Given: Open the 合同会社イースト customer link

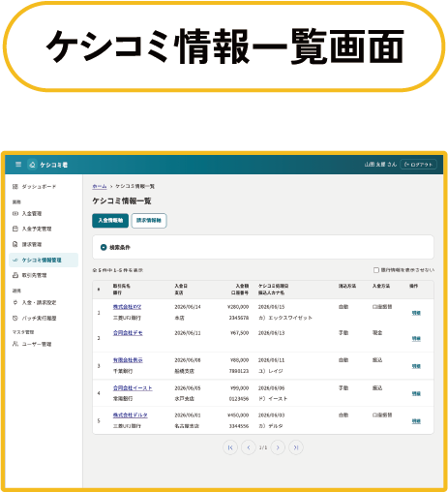Looking at the screenshot, I should pyautogui.click(x=133, y=388).
